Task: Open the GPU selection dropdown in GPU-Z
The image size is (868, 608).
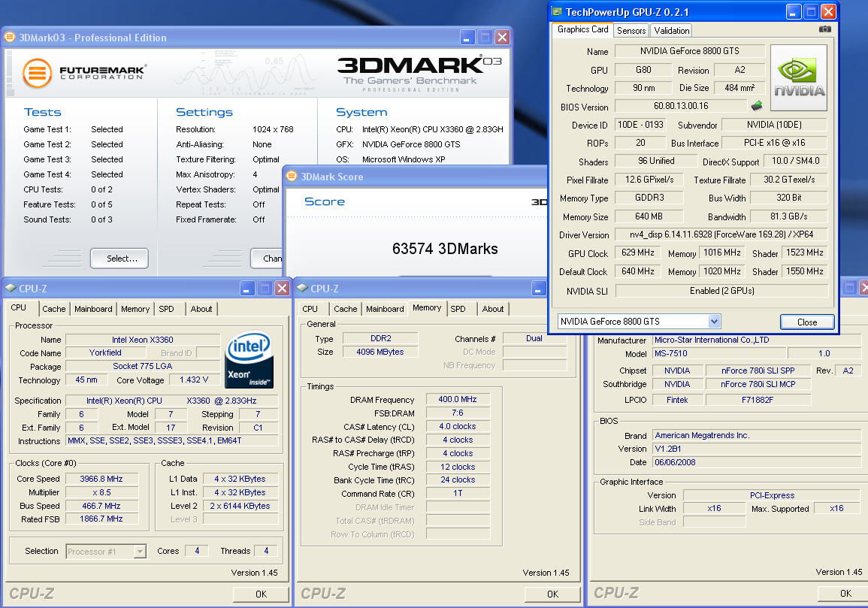Action: point(714,321)
